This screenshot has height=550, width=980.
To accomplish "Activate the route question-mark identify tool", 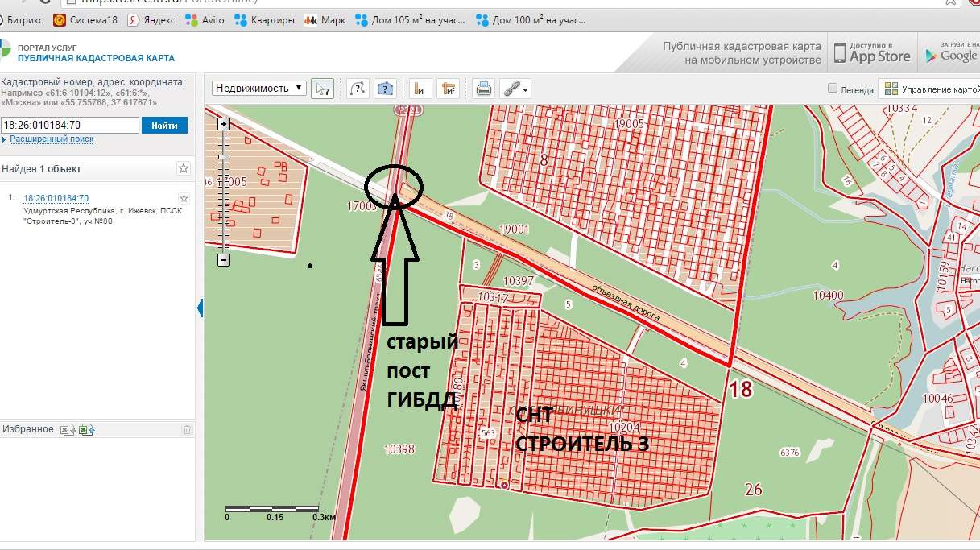I will coord(358,89).
